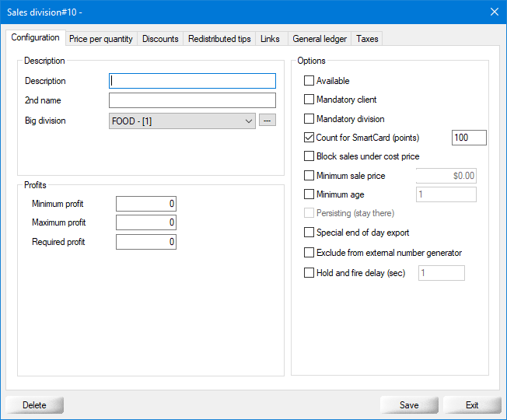Enable Hold and fire delay option
507x420 pixels.
[x=309, y=273]
